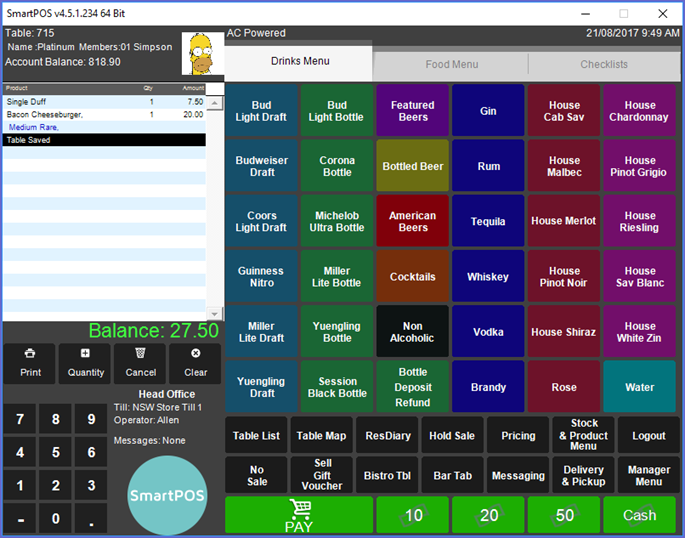The width and height of the screenshot is (685, 538).
Task: Open the Tequila category
Action: 488,221
